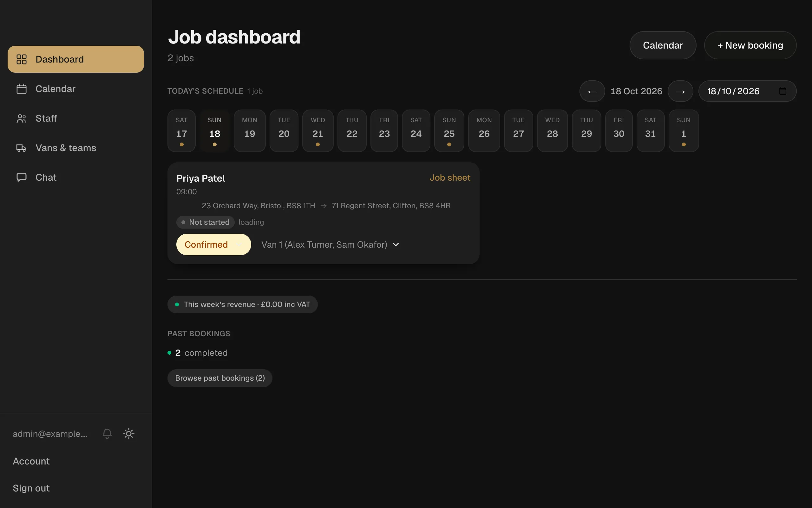
Task: Open Chat from sidebar
Action: (76, 177)
